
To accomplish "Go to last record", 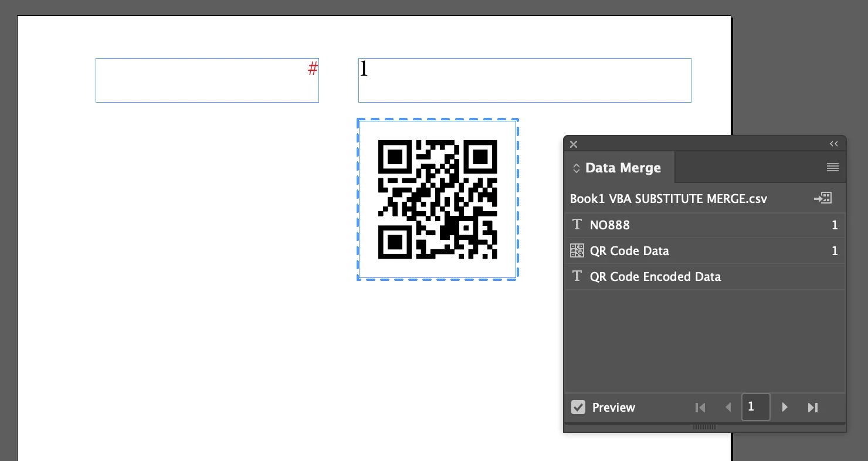I will point(813,408).
